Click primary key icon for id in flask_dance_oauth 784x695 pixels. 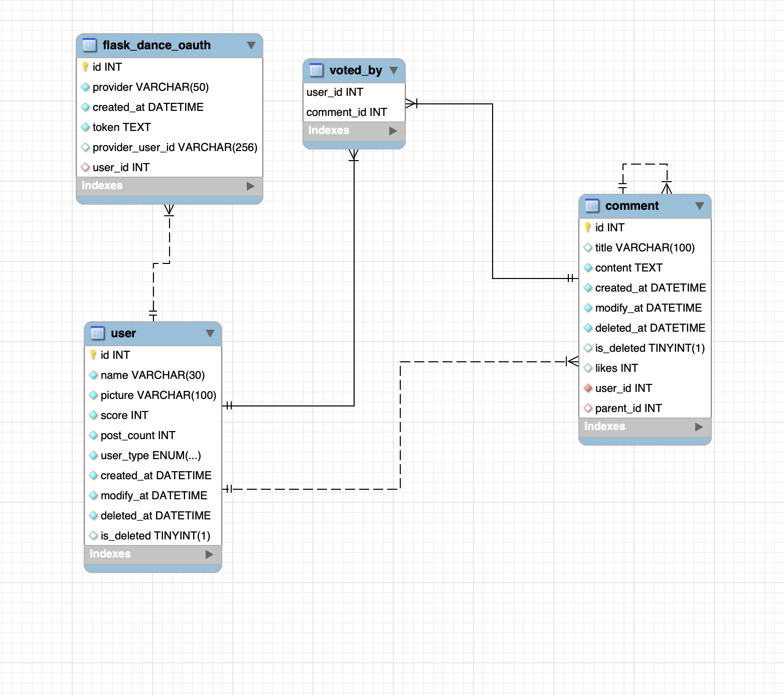pyautogui.click(x=85, y=67)
